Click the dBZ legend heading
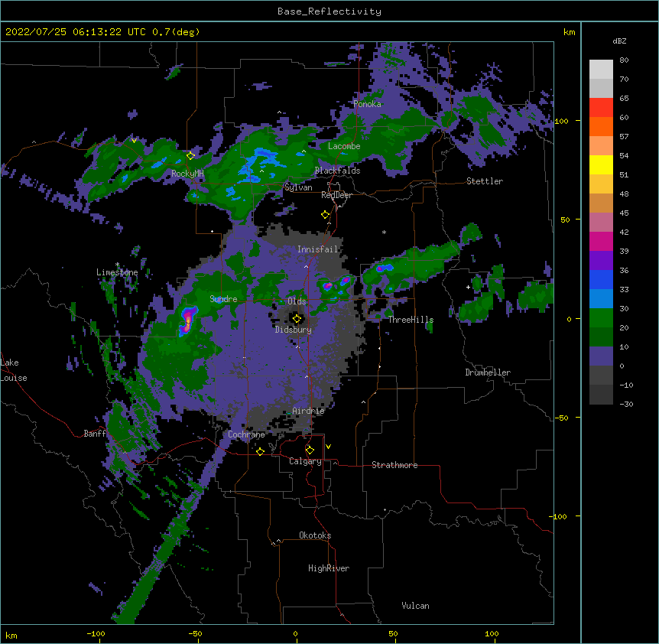This screenshot has width=659, height=644. pos(619,41)
